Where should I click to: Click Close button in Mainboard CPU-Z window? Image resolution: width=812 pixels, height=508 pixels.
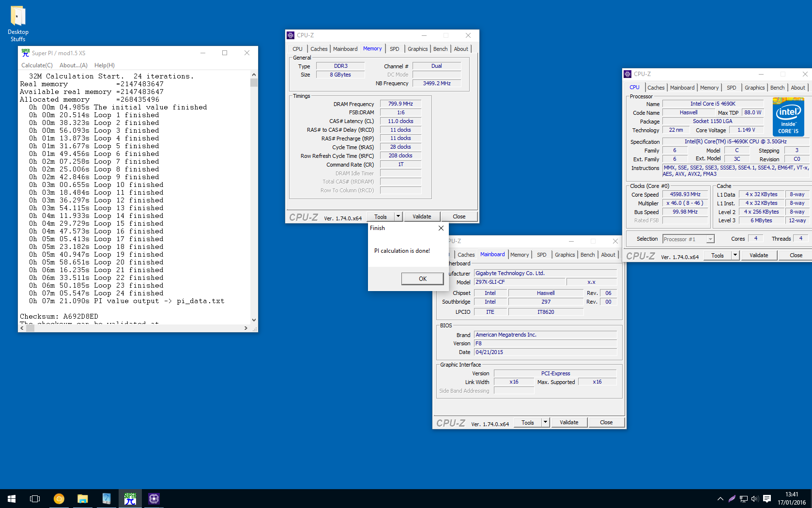pyautogui.click(x=606, y=422)
